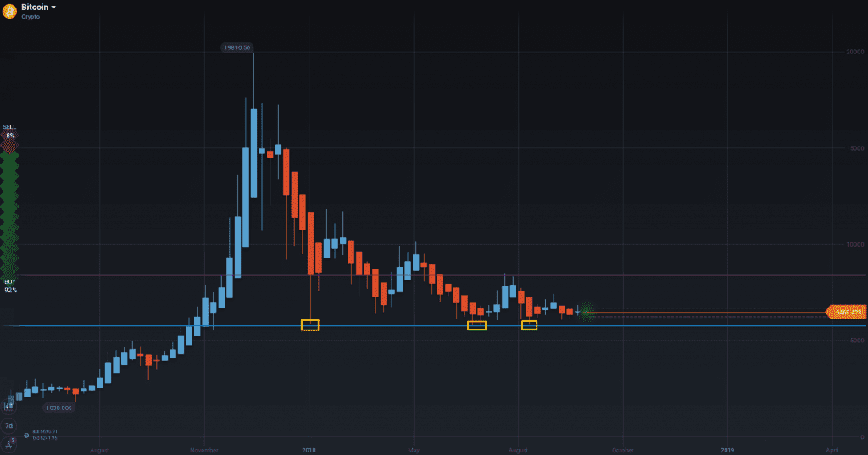Click the orange current price tag

coord(846,312)
